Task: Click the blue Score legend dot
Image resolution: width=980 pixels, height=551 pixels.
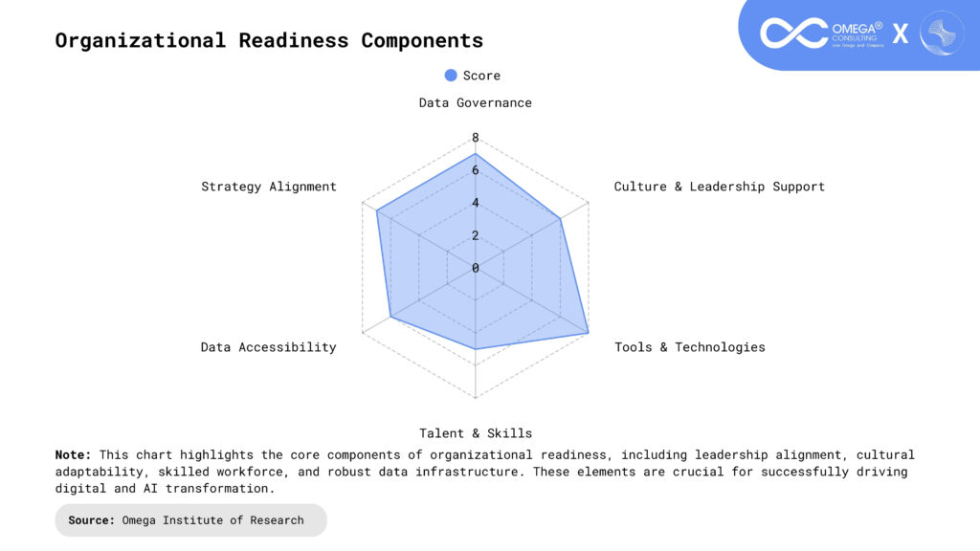Action: coord(451,76)
